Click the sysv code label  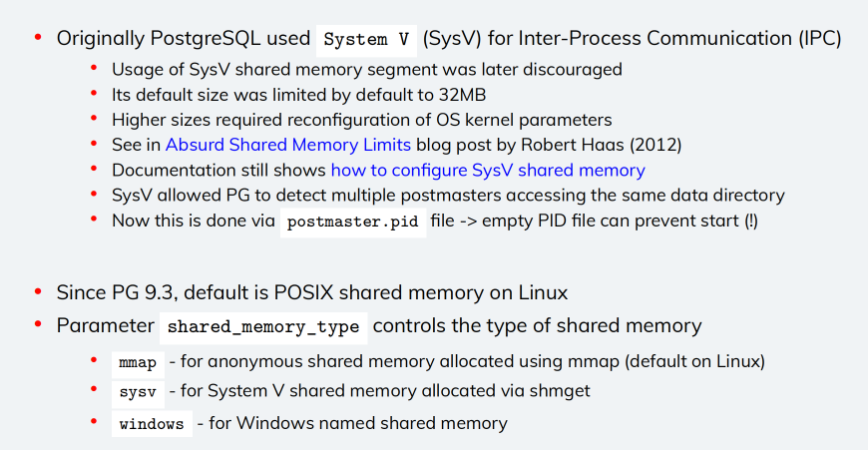coord(138,392)
